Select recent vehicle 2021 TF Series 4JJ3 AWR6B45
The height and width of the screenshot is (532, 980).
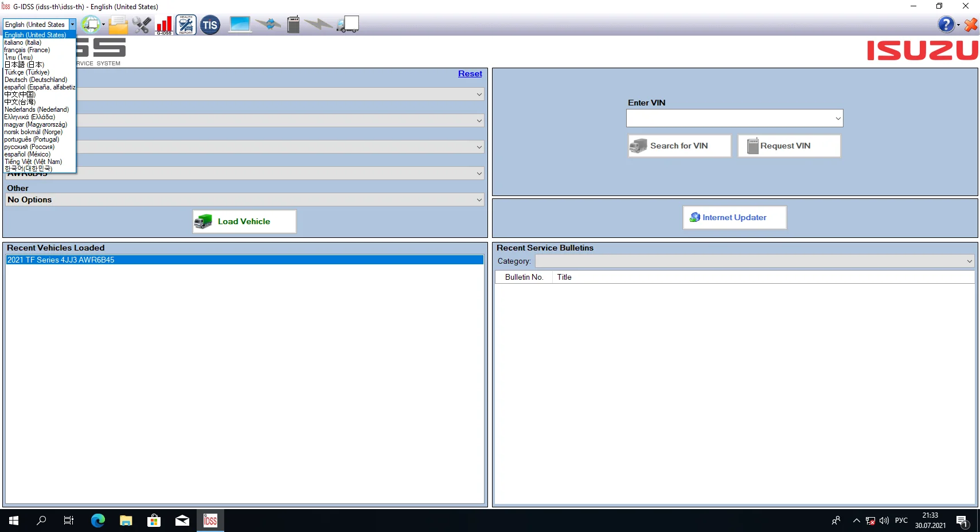(245, 260)
